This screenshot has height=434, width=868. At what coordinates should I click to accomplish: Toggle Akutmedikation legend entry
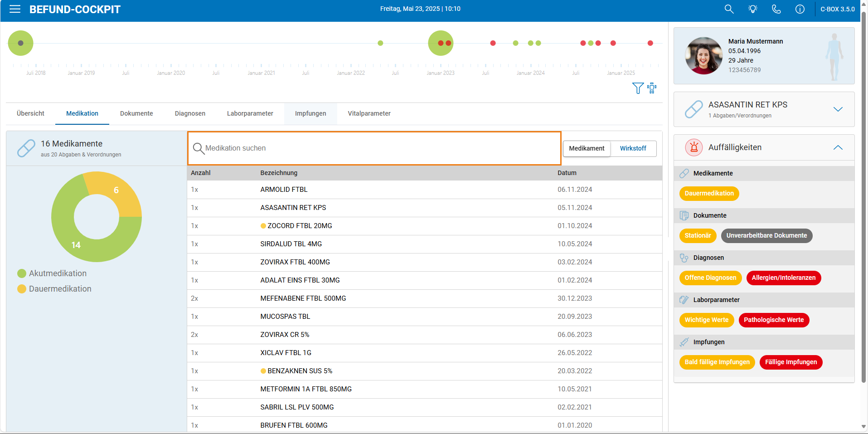[52, 273]
